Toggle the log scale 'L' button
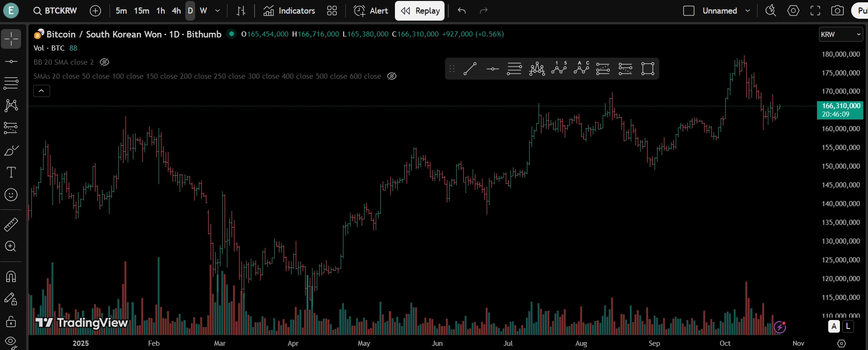This screenshot has width=868, height=350. [848, 326]
